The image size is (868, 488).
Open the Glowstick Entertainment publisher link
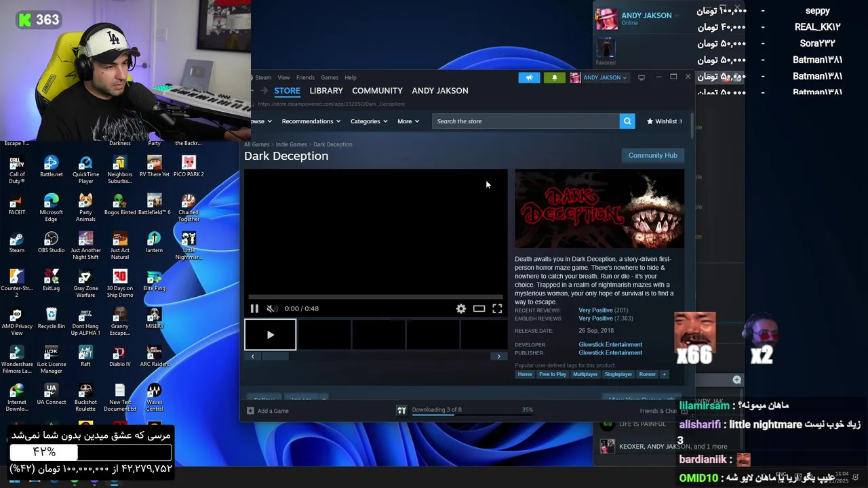[610, 352]
